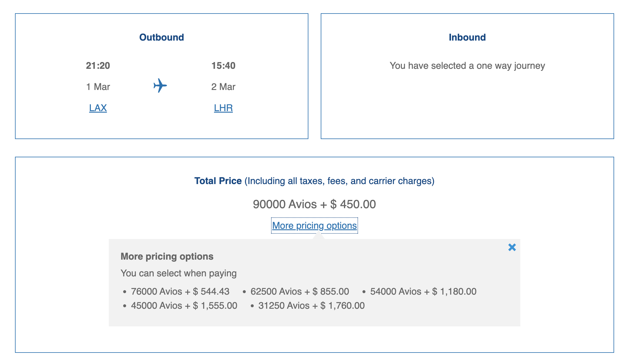Screen dimensions: 625x364
Task: Open the LAX airport details link
Action: click(x=97, y=108)
